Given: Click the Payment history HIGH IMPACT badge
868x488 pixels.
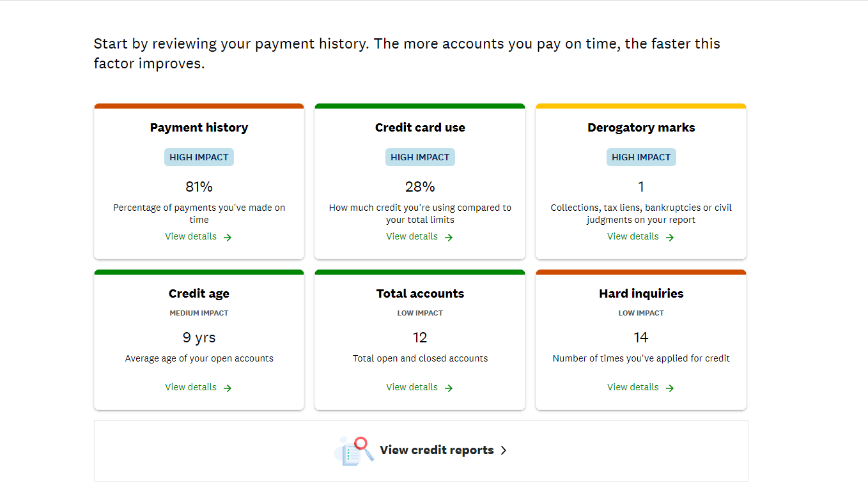Looking at the screenshot, I should (199, 157).
